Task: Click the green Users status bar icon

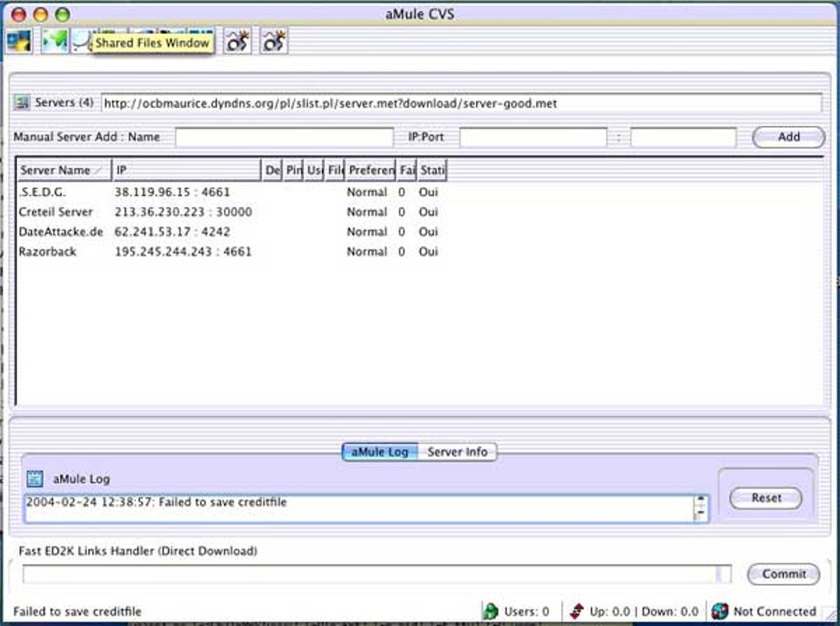Action: pos(490,611)
